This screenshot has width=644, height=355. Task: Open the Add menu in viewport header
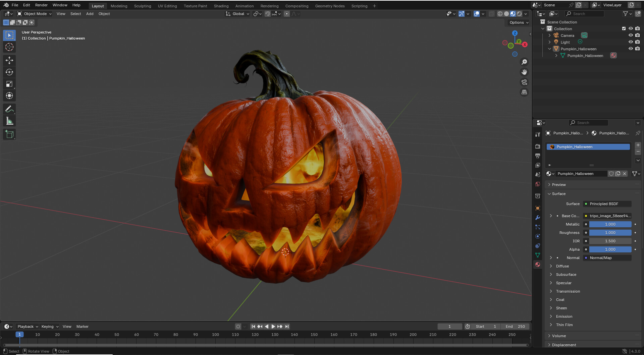pyautogui.click(x=90, y=14)
